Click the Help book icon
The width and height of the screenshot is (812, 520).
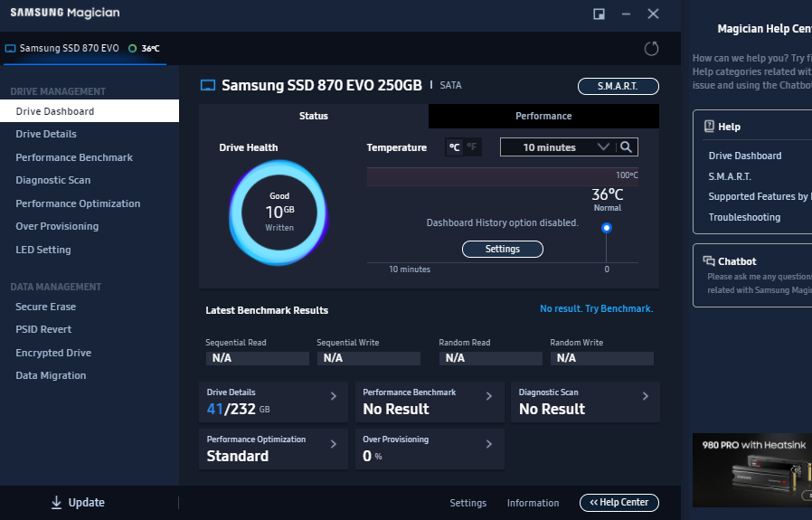pos(709,127)
